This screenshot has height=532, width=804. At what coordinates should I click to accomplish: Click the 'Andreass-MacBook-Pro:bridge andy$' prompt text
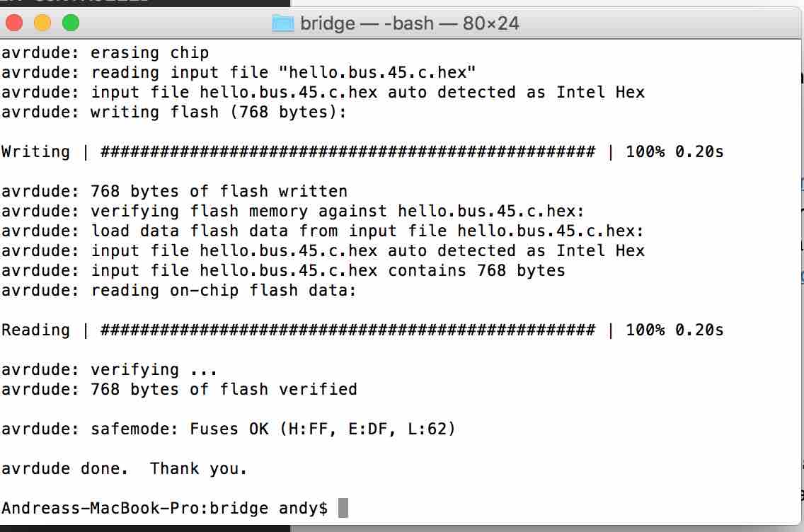[165, 508]
